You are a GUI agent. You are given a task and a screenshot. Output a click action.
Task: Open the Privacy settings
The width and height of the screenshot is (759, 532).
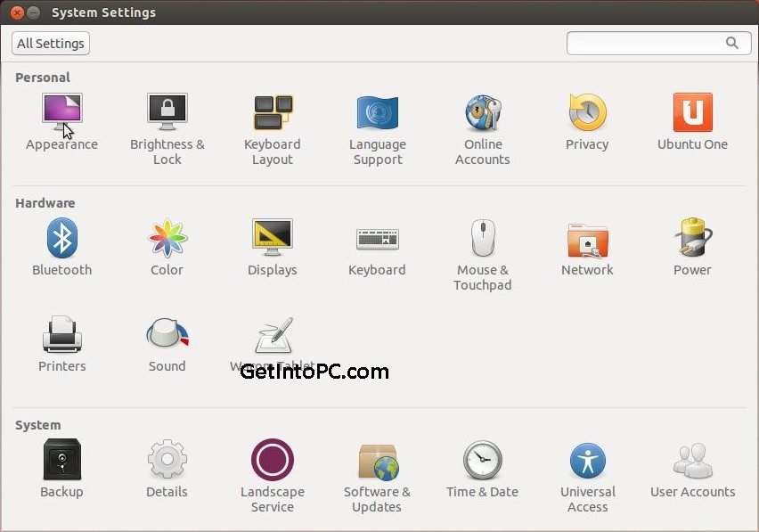[587, 112]
